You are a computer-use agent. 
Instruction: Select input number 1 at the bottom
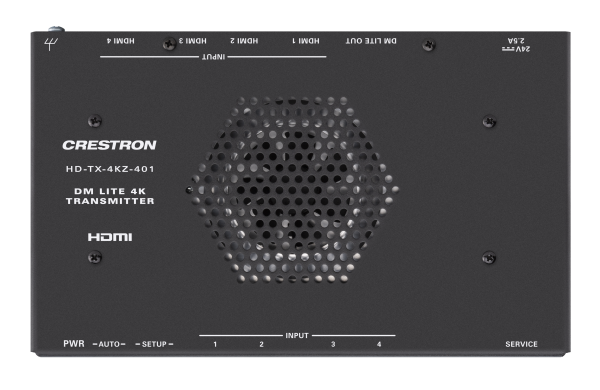(215, 344)
